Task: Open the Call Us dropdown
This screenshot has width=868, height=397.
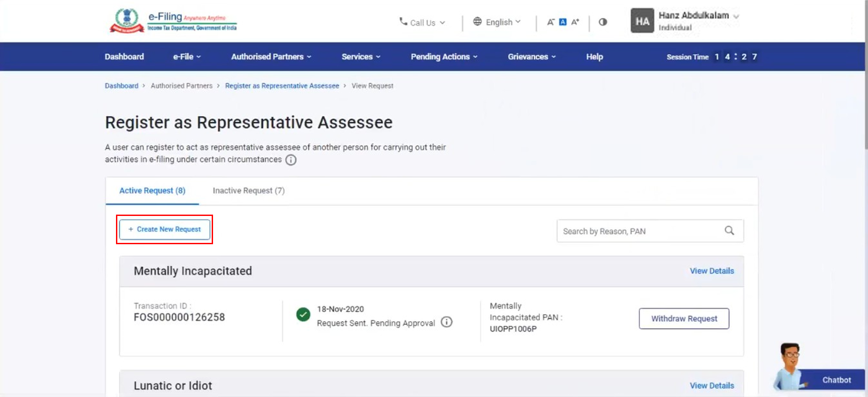Action: tap(422, 23)
